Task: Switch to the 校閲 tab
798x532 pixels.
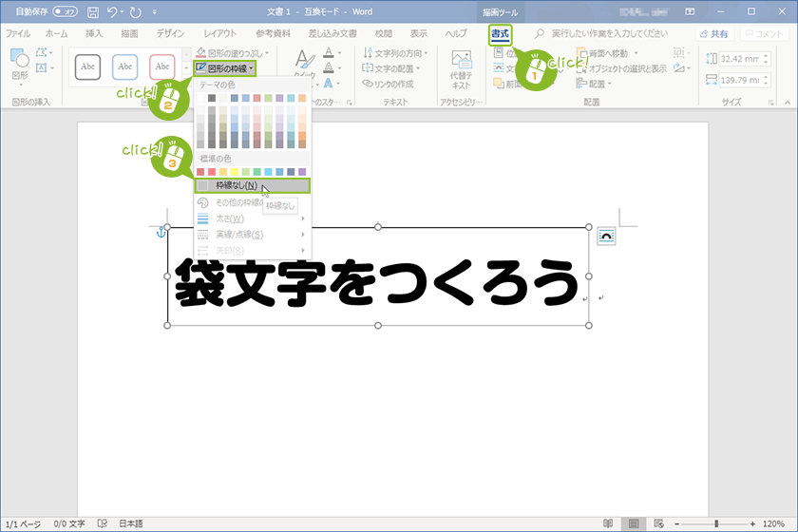Action: point(383,33)
